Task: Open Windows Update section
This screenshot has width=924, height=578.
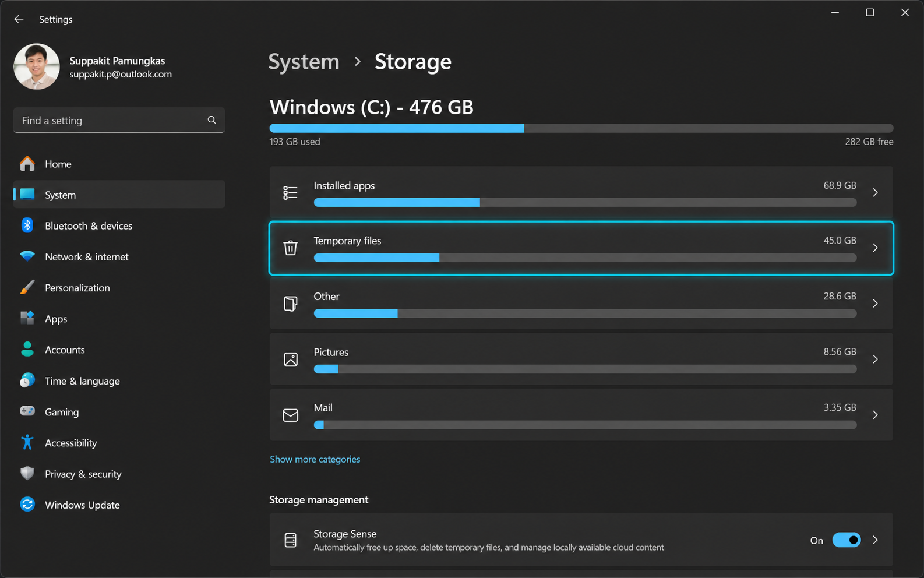Action: (x=119, y=505)
